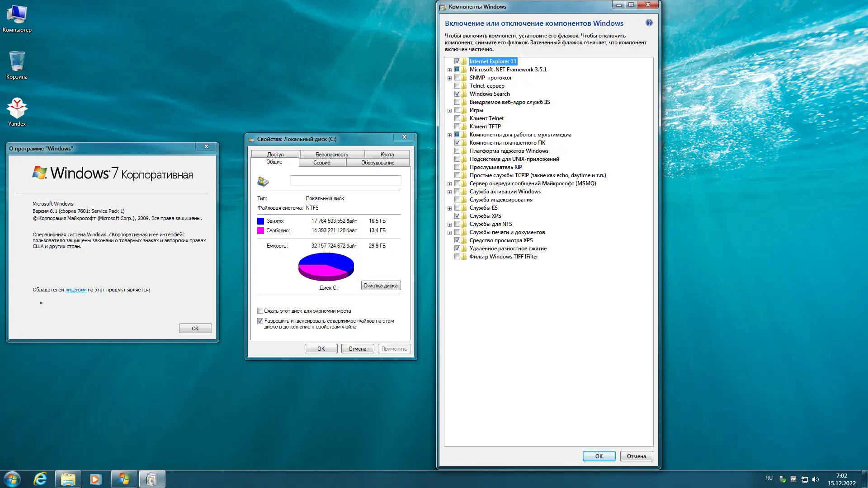Open the Сервис tab
This screenshot has height=488, width=868.
[321, 163]
